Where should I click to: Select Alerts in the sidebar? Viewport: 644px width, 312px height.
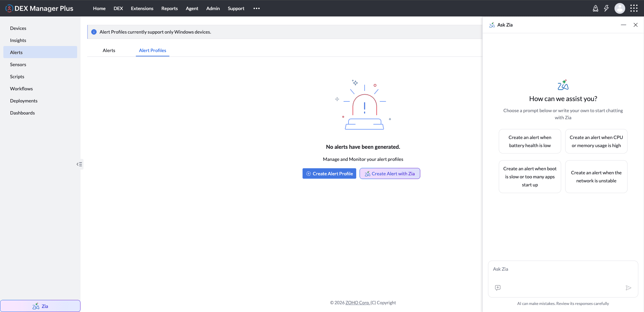point(40,52)
